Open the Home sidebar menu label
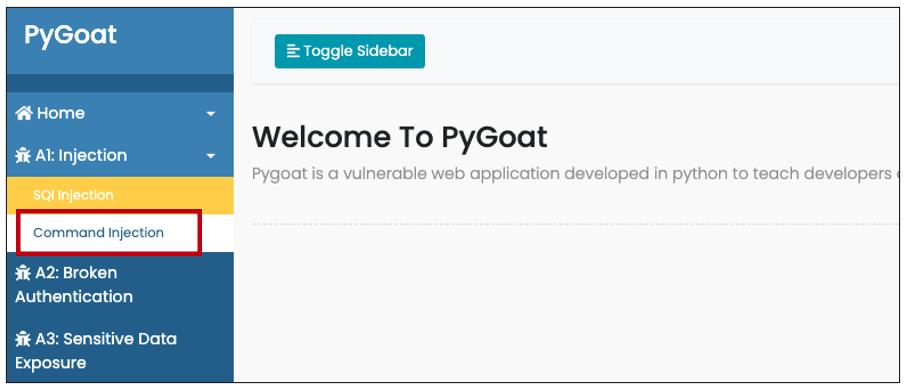 click(61, 113)
